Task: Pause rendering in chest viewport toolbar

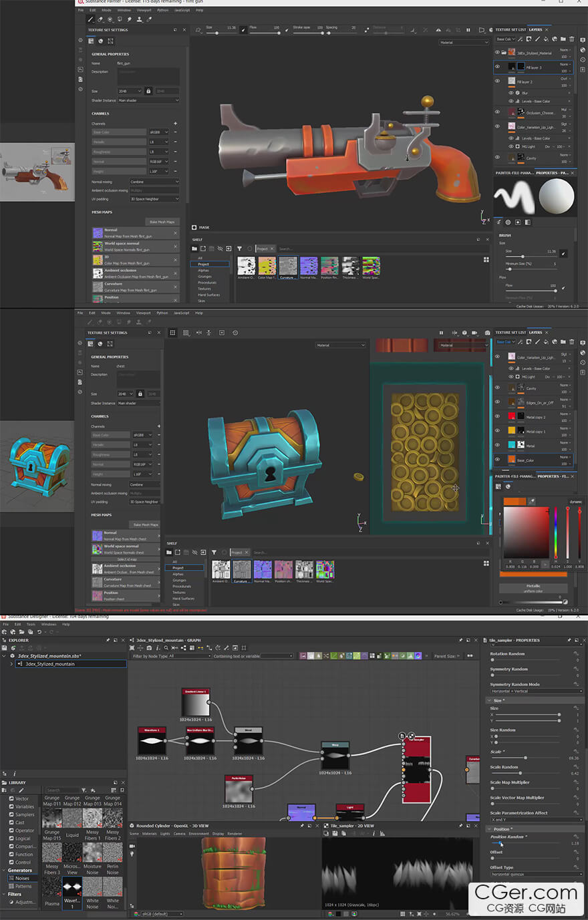Action: pos(441,333)
